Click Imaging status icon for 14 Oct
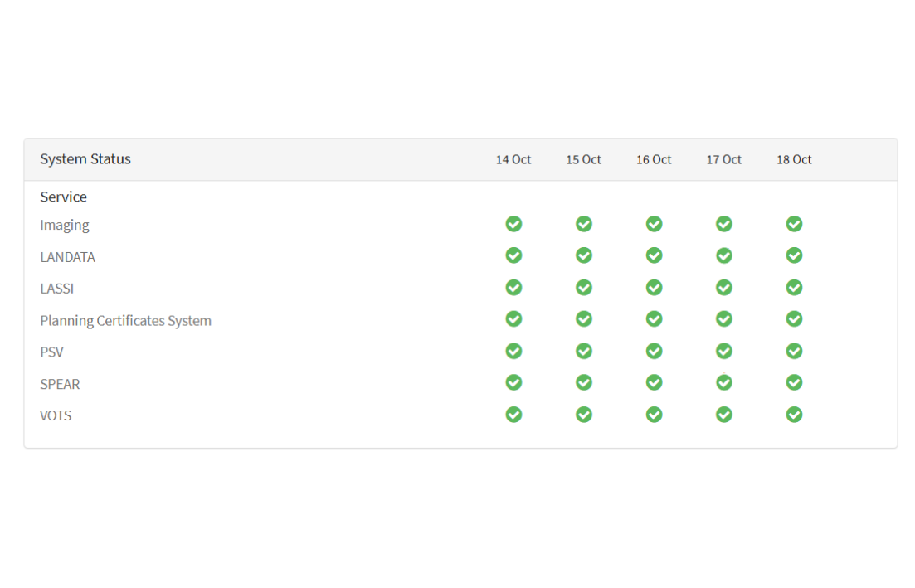 pyautogui.click(x=513, y=224)
